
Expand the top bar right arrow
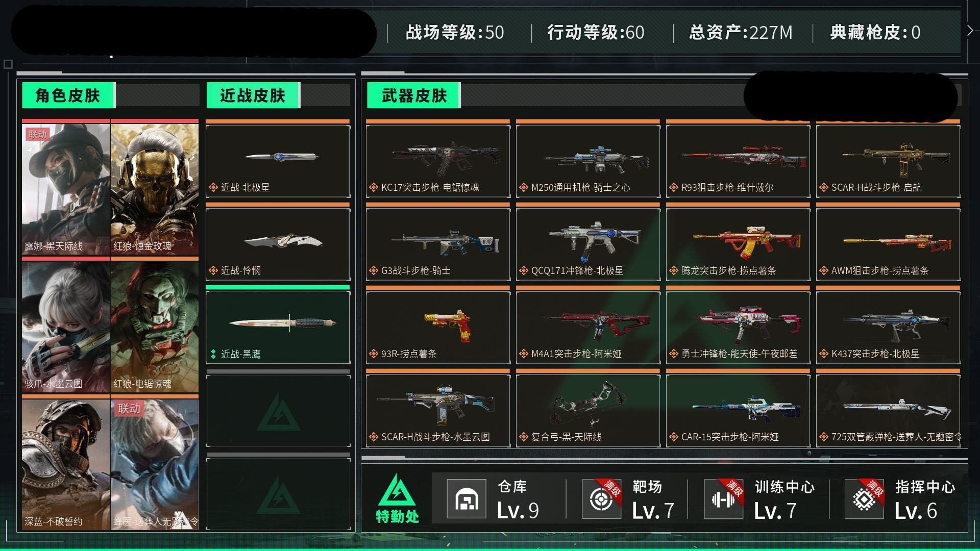click(970, 31)
